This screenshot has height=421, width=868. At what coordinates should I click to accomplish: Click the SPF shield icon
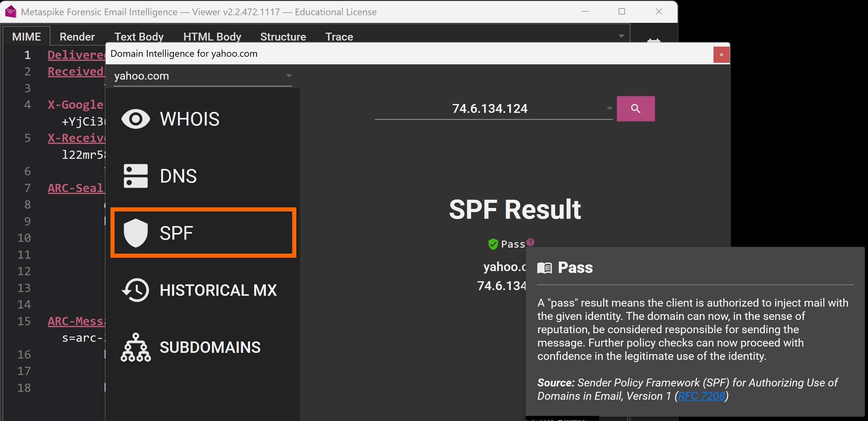pos(135,233)
